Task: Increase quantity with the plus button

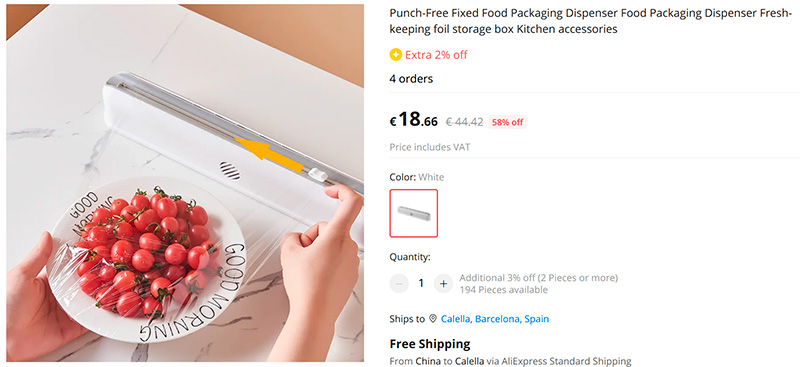Action: (x=443, y=283)
